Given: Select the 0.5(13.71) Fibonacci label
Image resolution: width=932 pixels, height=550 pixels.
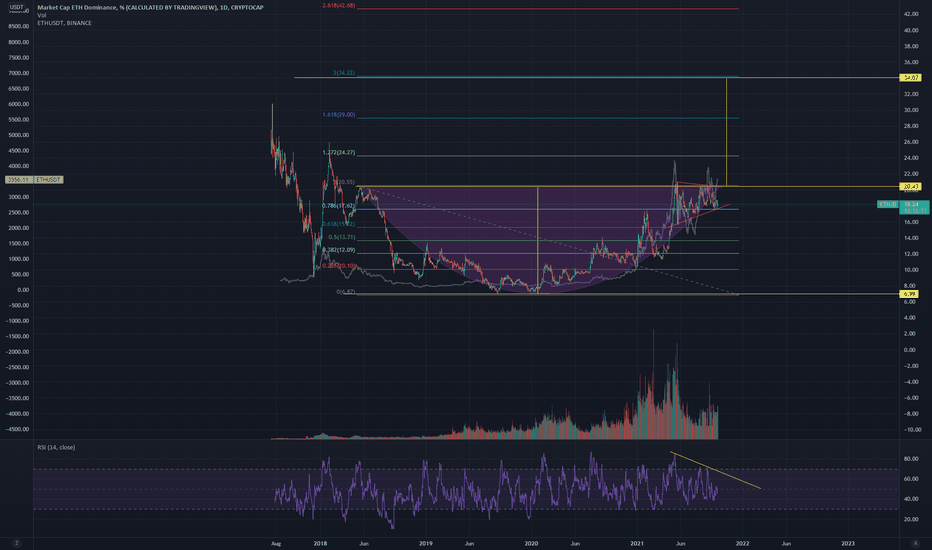Looking at the screenshot, I should 342,237.
